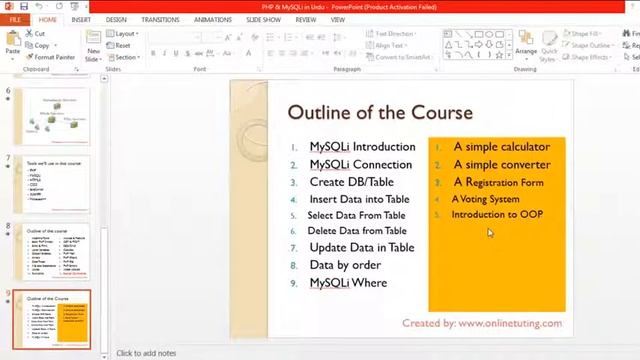The image size is (640, 360).
Task: Expand the shapes gallery More arrow
Action: (x=509, y=55)
